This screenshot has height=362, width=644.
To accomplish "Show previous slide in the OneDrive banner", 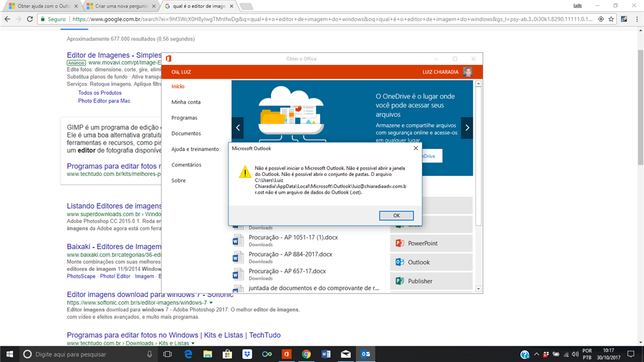I will pyautogui.click(x=238, y=128).
